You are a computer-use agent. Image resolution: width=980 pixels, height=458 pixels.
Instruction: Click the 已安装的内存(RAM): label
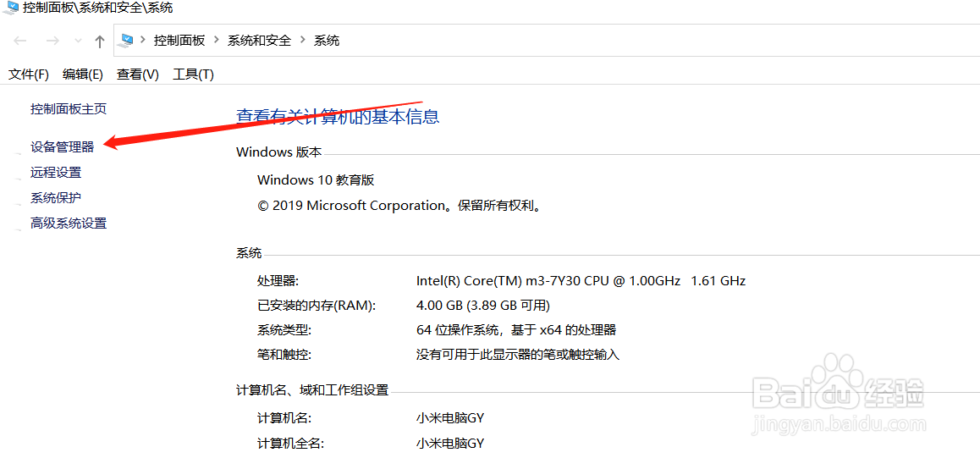pyautogui.click(x=317, y=306)
